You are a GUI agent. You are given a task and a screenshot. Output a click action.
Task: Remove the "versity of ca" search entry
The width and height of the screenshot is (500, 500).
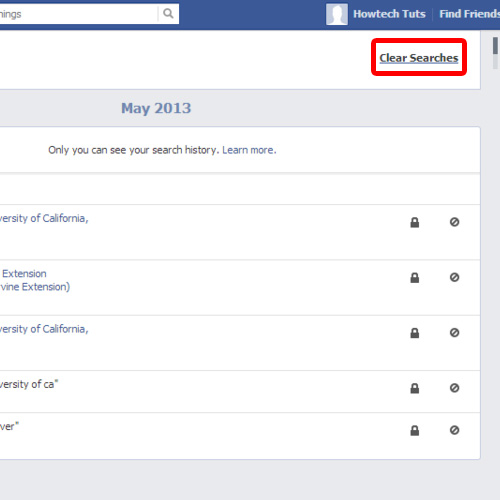coord(454,388)
